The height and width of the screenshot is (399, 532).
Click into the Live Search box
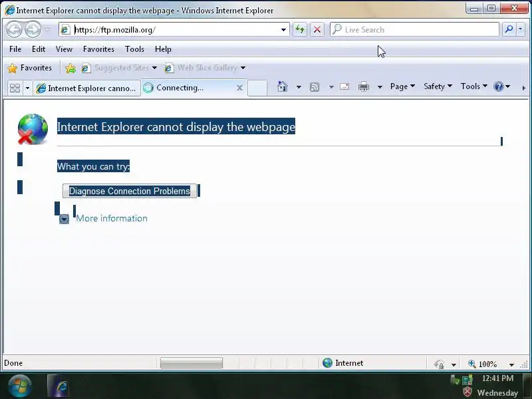tap(414, 29)
